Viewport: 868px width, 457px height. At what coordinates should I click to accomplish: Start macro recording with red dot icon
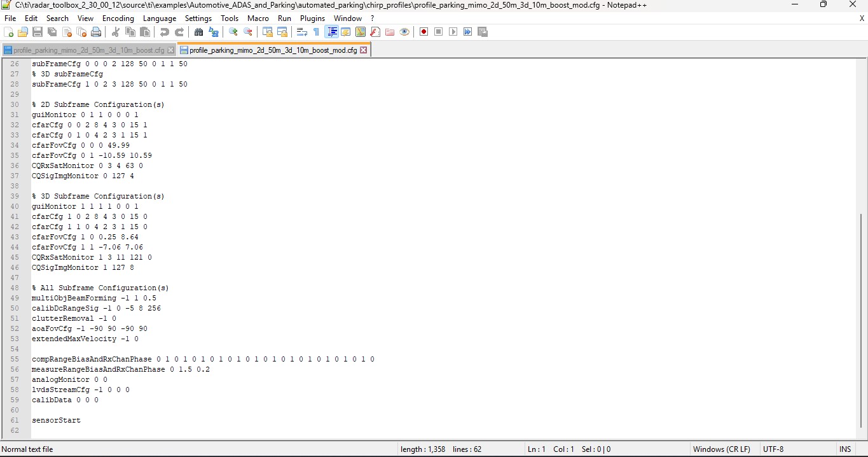click(424, 32)
